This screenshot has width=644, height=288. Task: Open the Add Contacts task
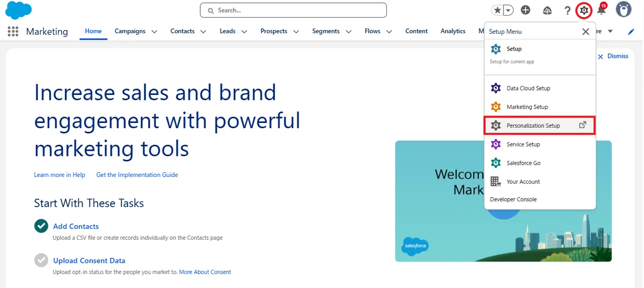click(x=76, y=226)
